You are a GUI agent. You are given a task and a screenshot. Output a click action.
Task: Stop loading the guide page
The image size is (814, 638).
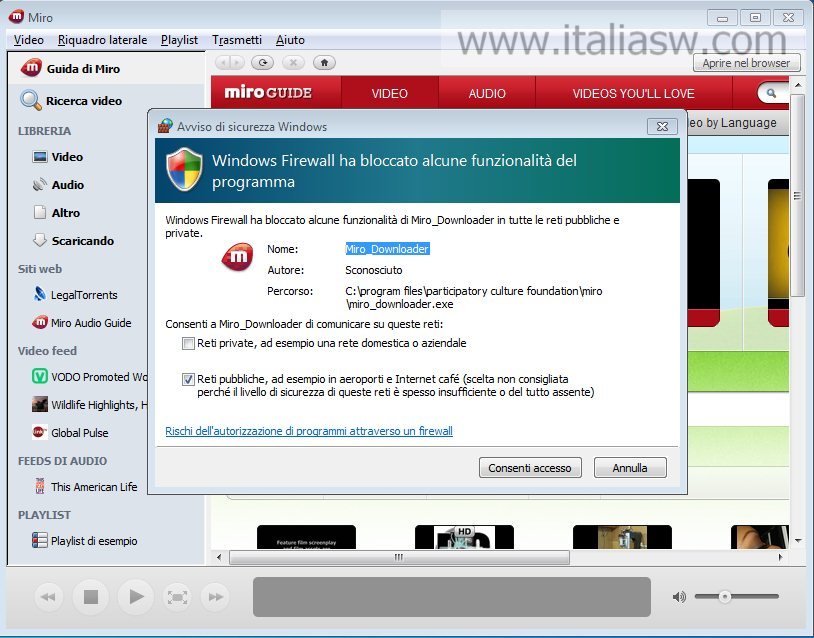293,63
